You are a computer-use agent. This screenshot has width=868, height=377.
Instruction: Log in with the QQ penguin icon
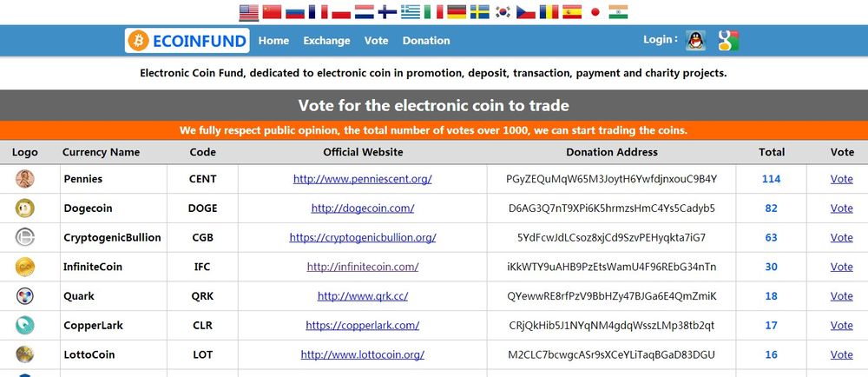click(x=696, y=41)
